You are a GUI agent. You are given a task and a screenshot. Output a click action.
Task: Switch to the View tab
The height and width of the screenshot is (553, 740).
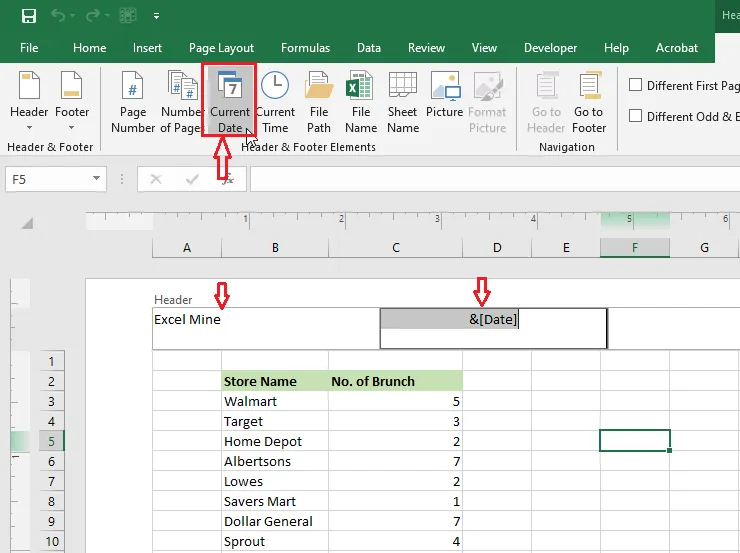(x=484, y=48)
